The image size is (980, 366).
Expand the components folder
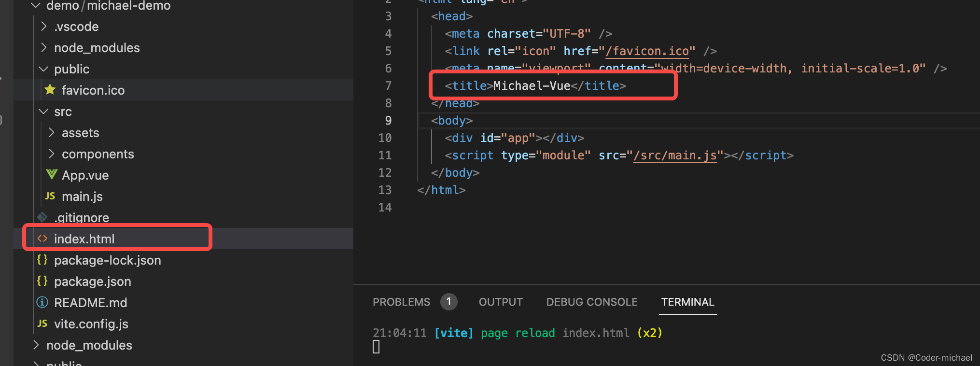(52, 154)
